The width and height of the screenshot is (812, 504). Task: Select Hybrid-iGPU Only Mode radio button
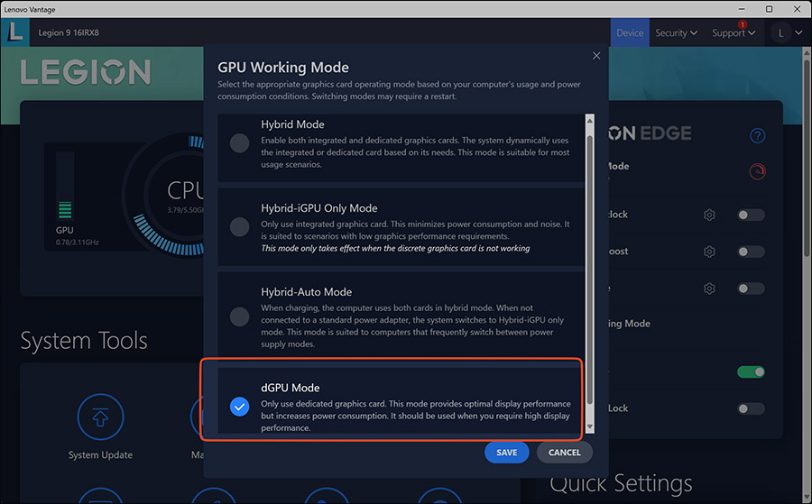[x=239, y=226]
